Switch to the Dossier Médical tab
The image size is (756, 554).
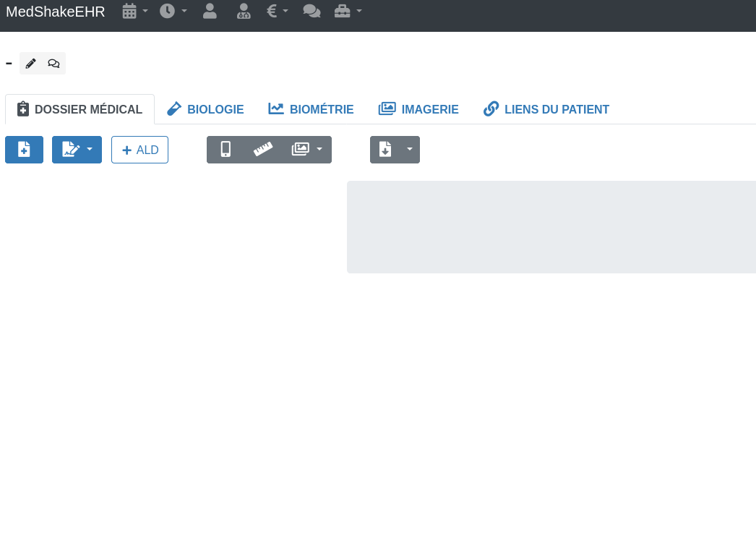click(80, 109)
